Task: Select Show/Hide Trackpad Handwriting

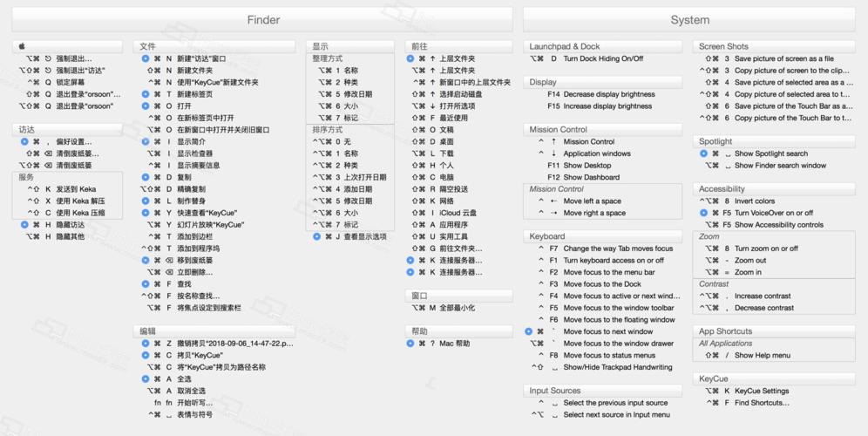Action: 602,367
